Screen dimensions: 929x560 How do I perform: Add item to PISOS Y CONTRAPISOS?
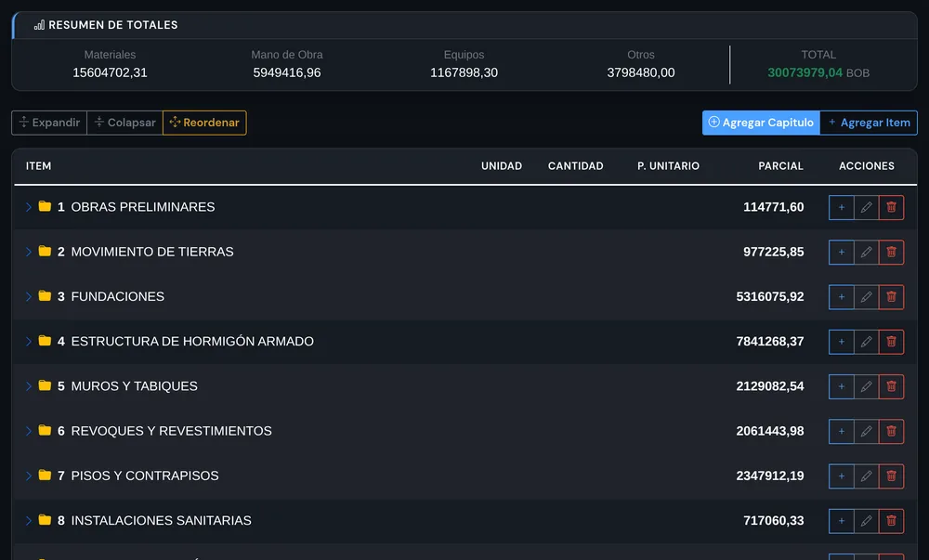842,475
